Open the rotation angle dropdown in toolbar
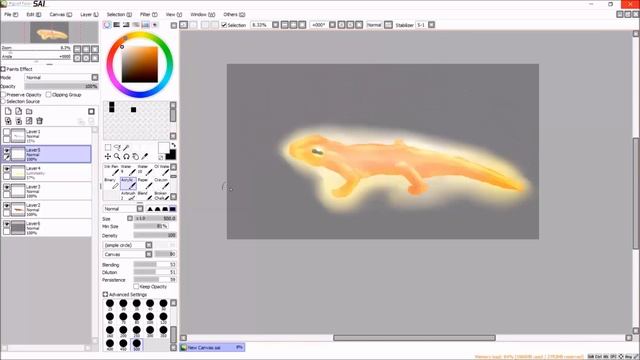 pos(332,25)
